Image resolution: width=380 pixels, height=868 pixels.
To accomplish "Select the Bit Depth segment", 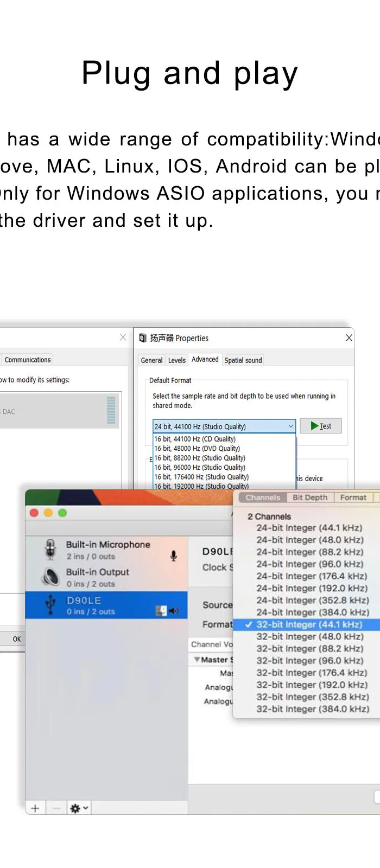I will click(310, 497).
